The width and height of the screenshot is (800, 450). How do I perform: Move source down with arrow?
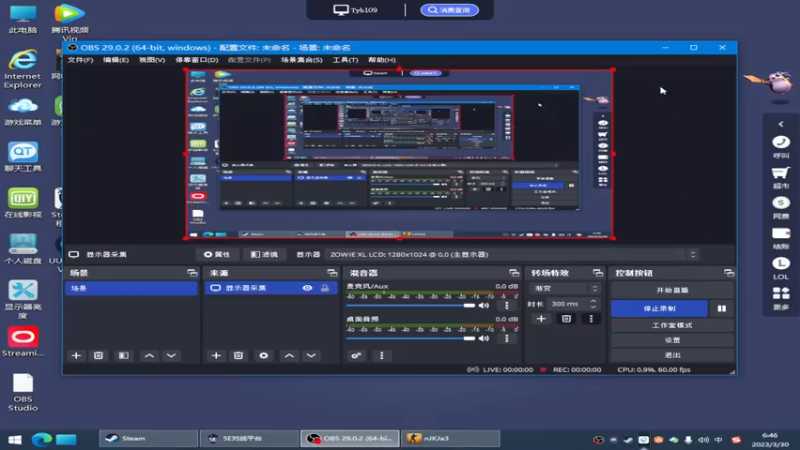pos(311,356)
